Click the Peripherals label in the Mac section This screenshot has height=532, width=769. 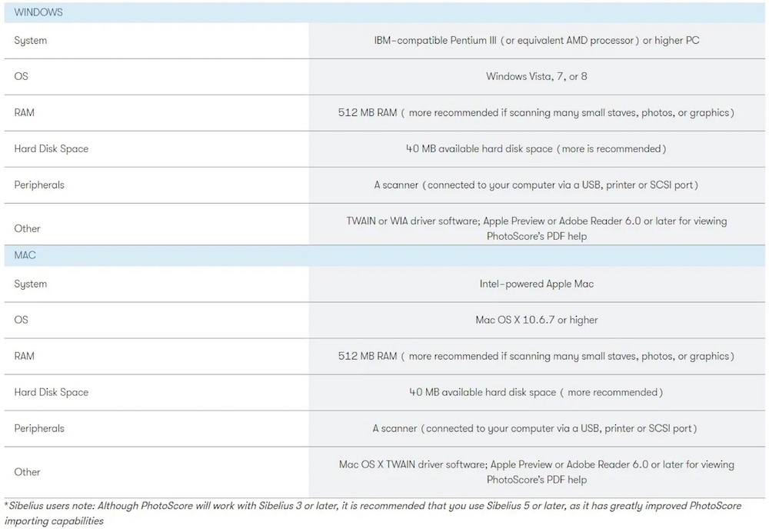point(39,429)
